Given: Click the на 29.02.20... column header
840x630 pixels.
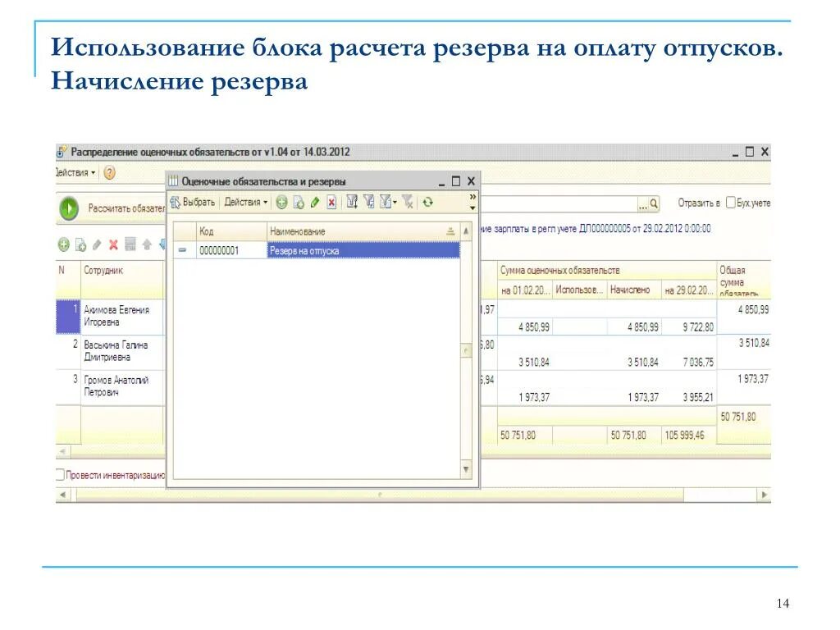Looking at the screenshot, I should [689, 290].
